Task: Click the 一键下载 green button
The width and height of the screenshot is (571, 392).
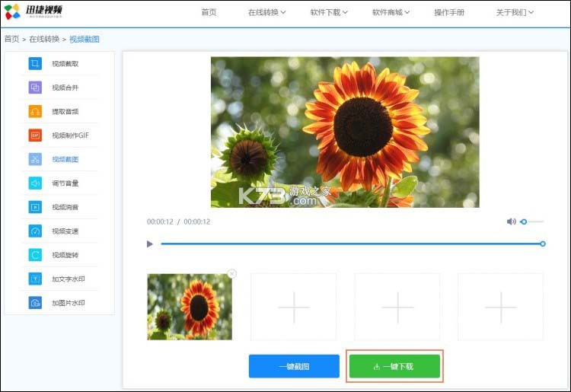Action: 394,366
